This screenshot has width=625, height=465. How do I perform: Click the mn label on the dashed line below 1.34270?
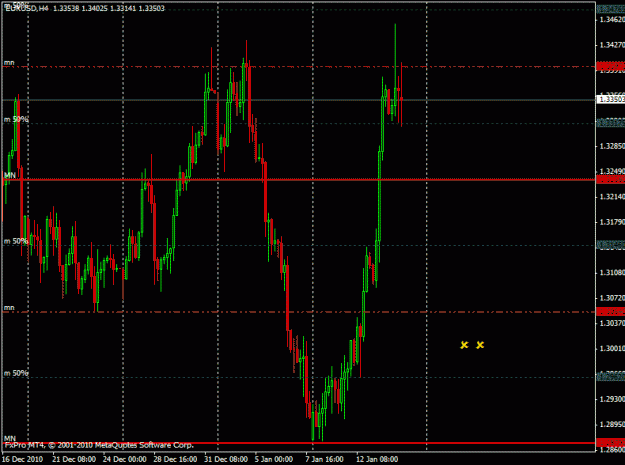point(9,63)
